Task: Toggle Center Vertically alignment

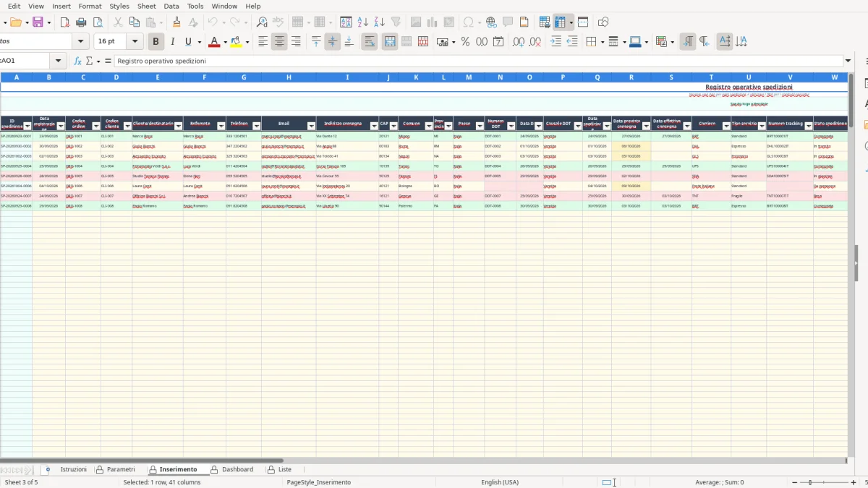Action: (x=333, y=42)
